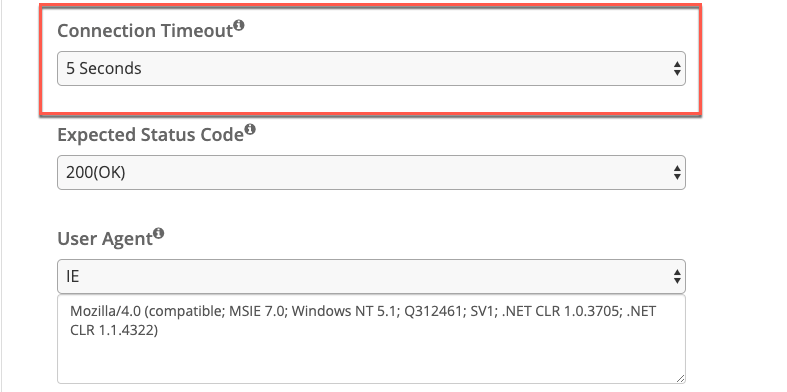
Task: Open the User Agent dropdown
Action: point(371,277)
